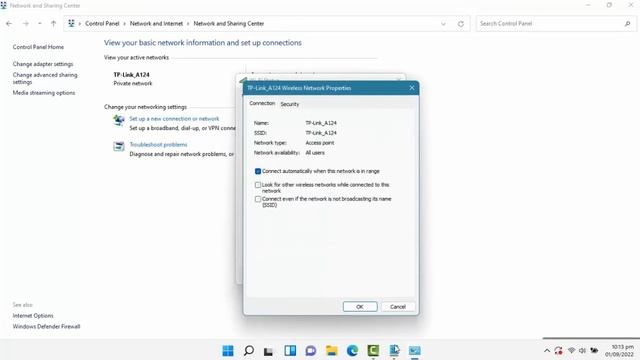Screen dimensions: 640x360
Task: Click the set up new connection icon
Action: (119, 120)
